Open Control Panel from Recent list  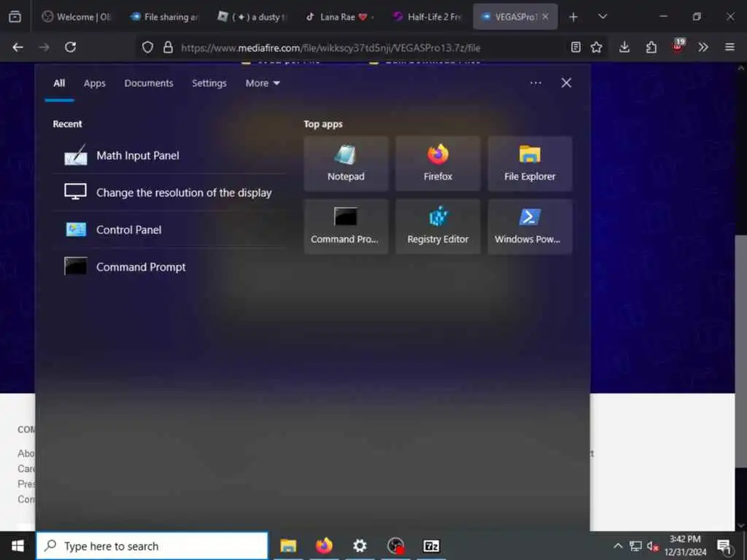tap(169, 230)
